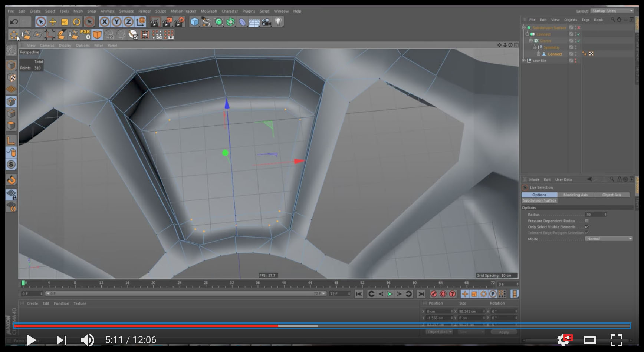Viewport: 644px width, 352px height.
Task: Select the Texture mode checkerboard icon
Action: (x=11, y=78)
